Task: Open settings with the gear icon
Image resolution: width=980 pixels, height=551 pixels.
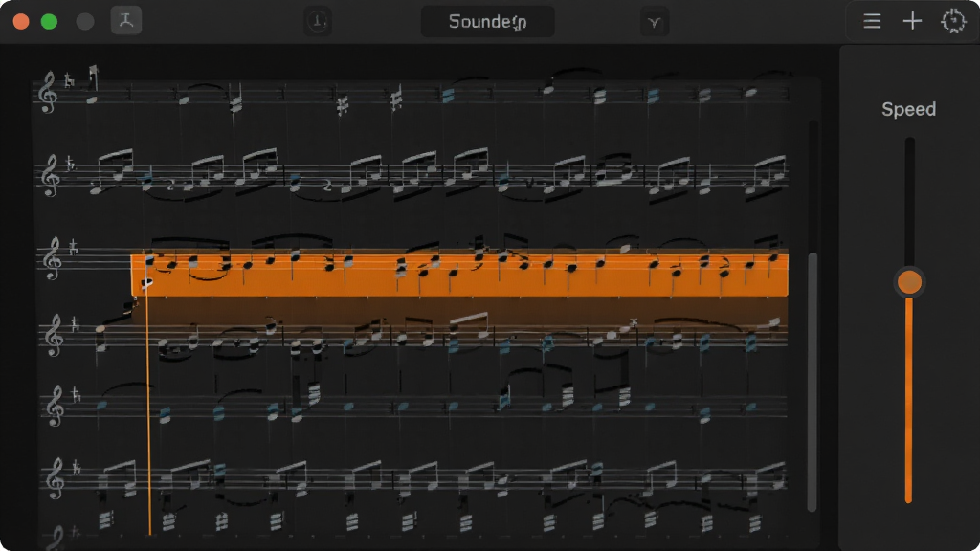Action: click(x=953, y=21)
